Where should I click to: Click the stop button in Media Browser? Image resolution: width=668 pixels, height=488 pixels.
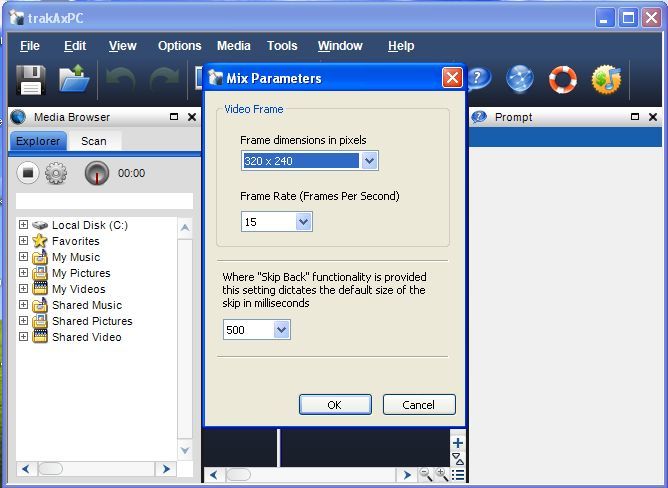[x=28, y=173]
